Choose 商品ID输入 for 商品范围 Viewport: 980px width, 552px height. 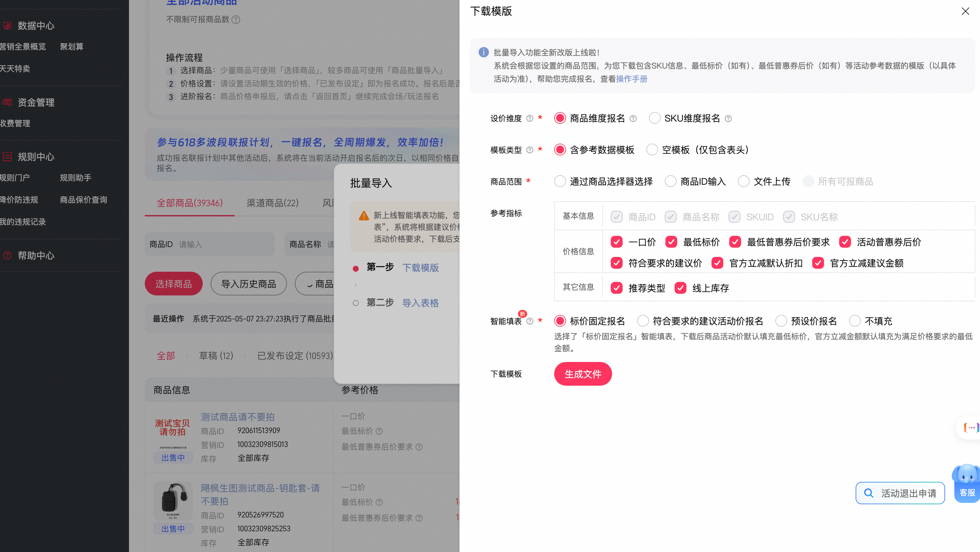click(670, 181)
